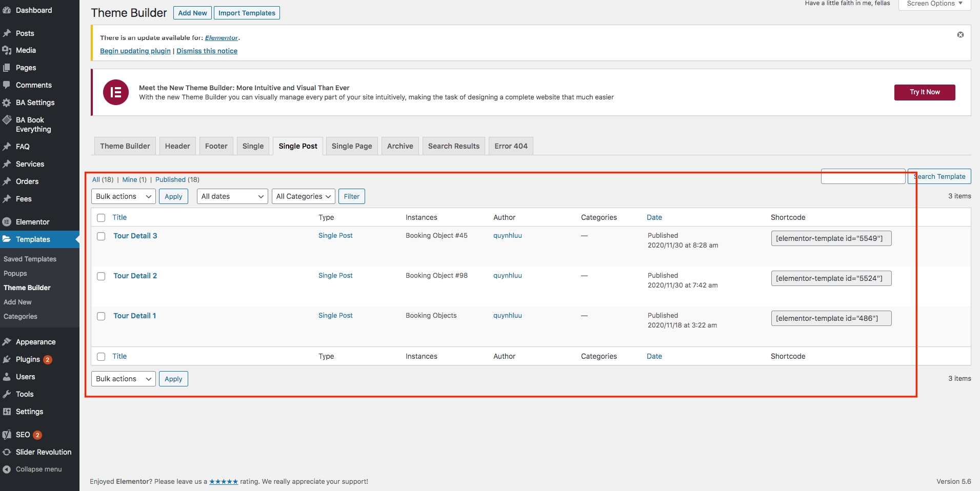The width and height of the screenshot is (980, 491).
Task: Click the Plugins icon in sidebar
Action: (7, 359)
